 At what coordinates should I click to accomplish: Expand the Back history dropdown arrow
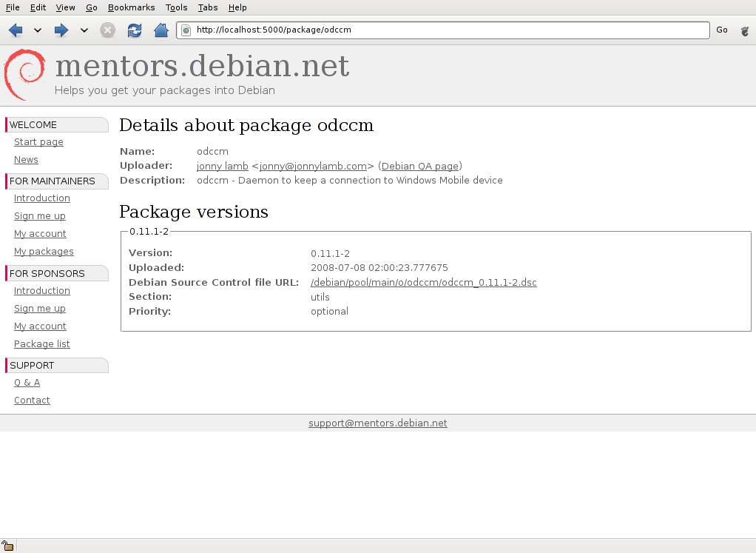click(x=38, y=30)
